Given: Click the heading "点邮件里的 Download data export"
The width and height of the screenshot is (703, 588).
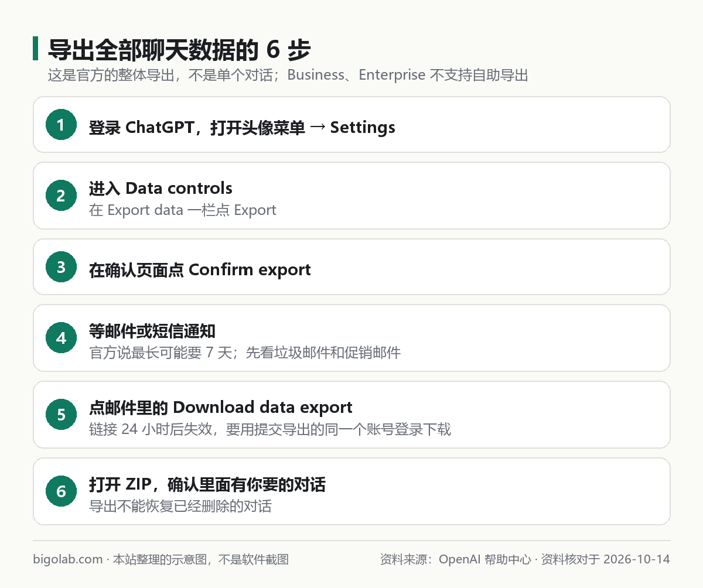Looking at the screenshot, I should 221,407.
